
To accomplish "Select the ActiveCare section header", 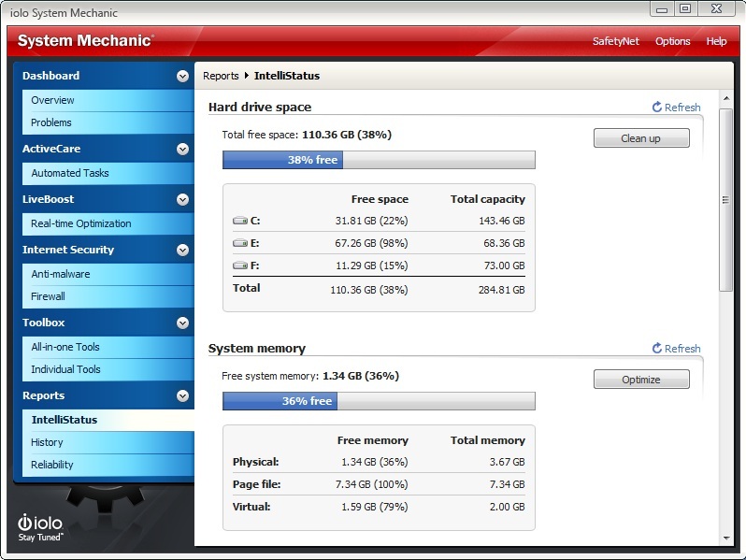I will (51, 149).
